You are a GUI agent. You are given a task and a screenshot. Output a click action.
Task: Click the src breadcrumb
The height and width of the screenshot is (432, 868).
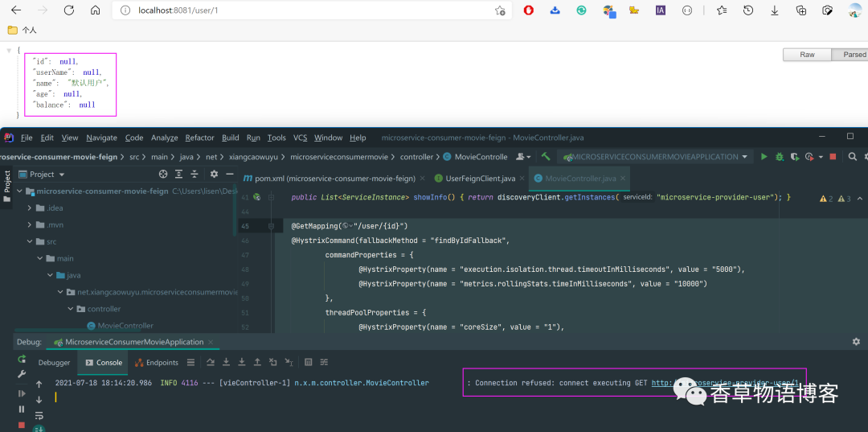pos(134,157)
